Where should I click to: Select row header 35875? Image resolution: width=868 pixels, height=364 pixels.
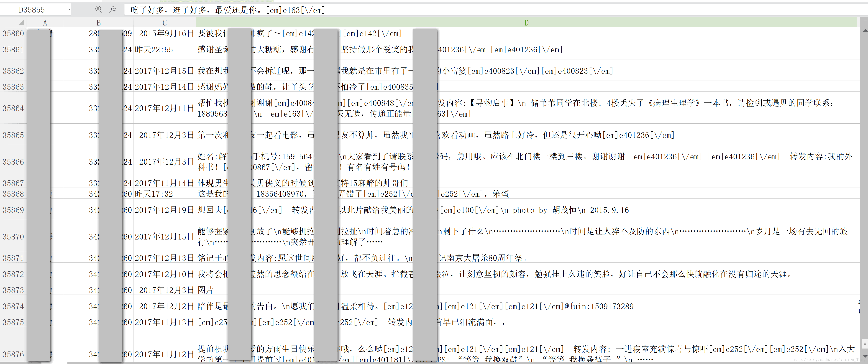click(x=13, y=322)
